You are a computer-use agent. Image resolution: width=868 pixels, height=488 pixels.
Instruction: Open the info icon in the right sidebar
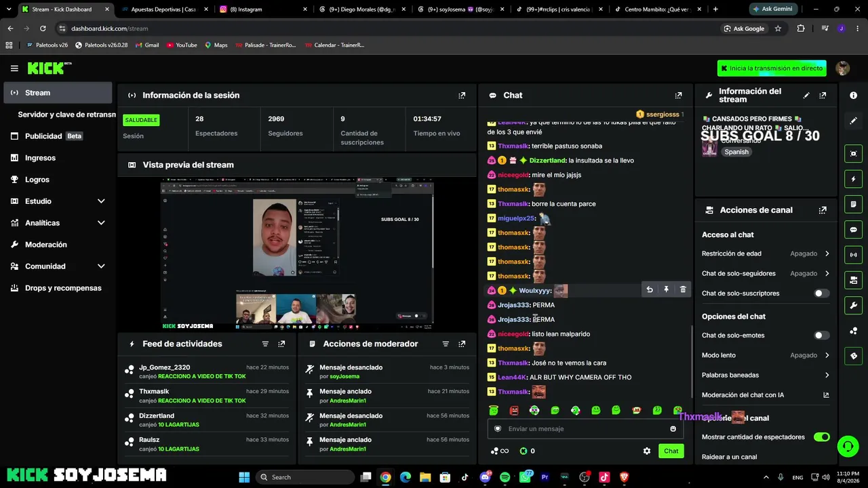[x=853, y=96]
